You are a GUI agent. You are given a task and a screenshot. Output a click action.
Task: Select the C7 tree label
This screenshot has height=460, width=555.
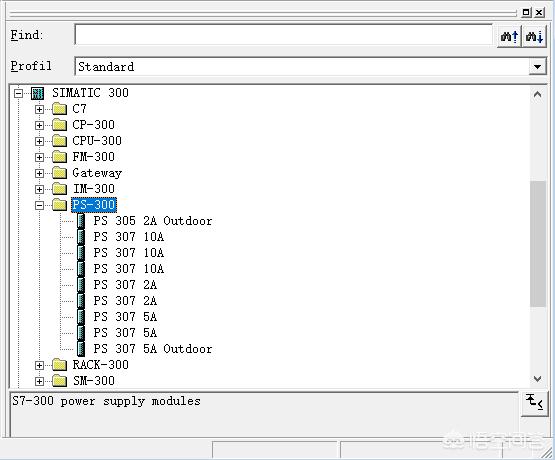coord(79,109)
